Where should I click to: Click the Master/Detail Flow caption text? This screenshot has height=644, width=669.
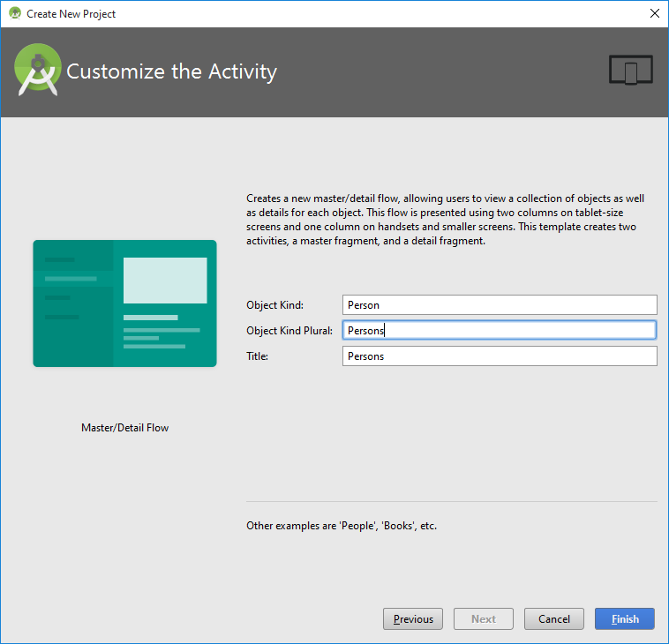pos(124,428)
